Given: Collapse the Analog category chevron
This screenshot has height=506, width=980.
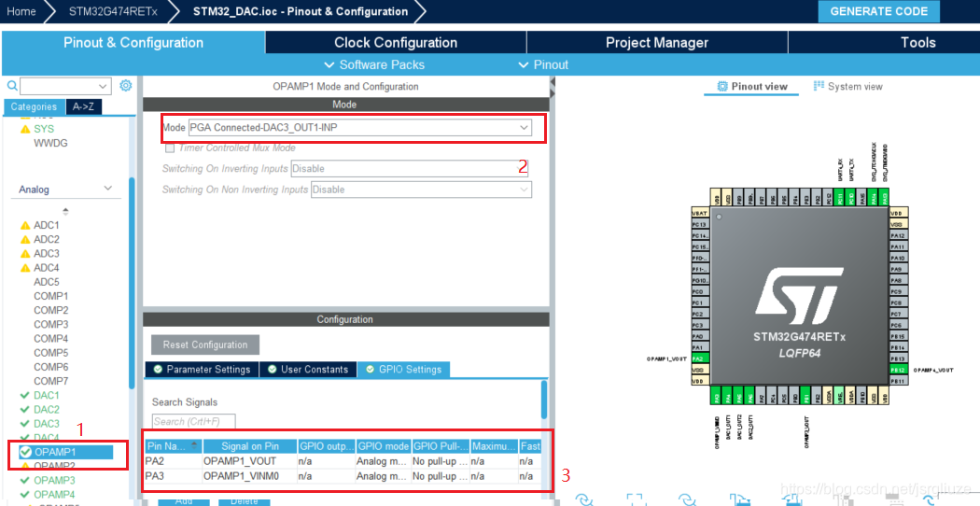Looking at the screenshot, I should click(x=108, y=189).
